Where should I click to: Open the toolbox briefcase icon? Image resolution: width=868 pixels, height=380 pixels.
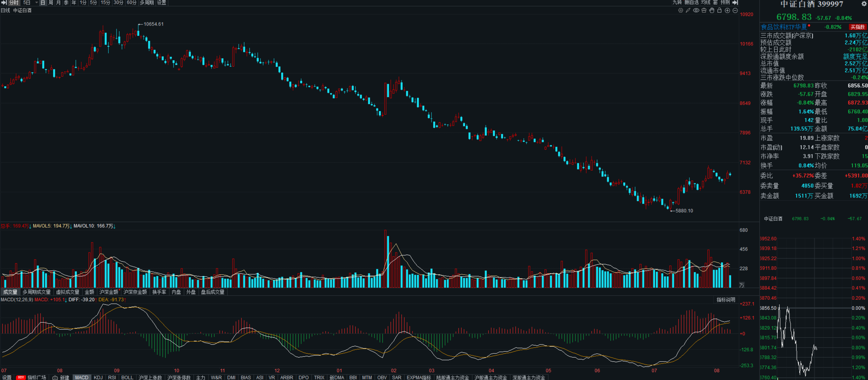click(704, 10)
